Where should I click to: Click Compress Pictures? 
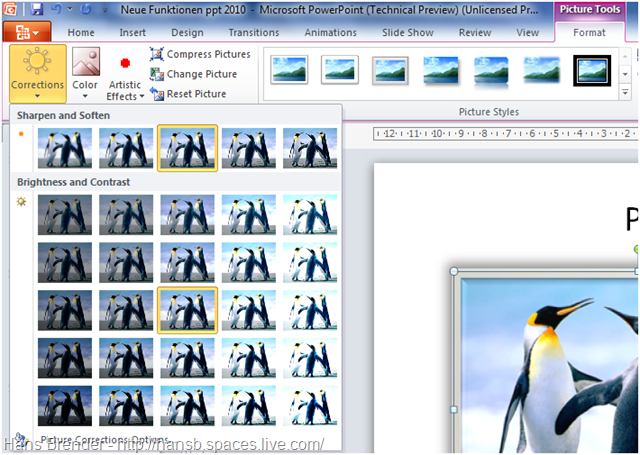click(x=200, y=54)
